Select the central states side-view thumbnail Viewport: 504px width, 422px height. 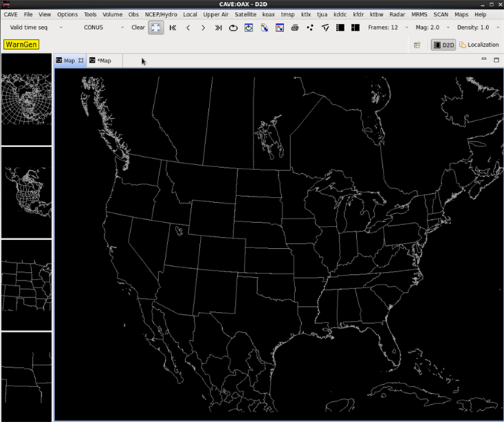[26, 285]
